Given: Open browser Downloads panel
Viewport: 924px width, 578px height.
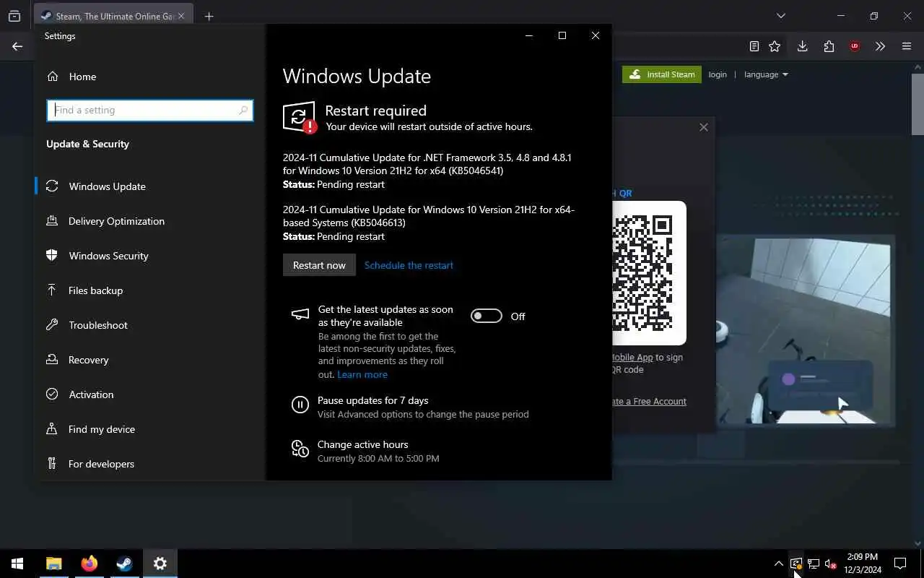Looking at the screenshot, I should coord(802,46).
